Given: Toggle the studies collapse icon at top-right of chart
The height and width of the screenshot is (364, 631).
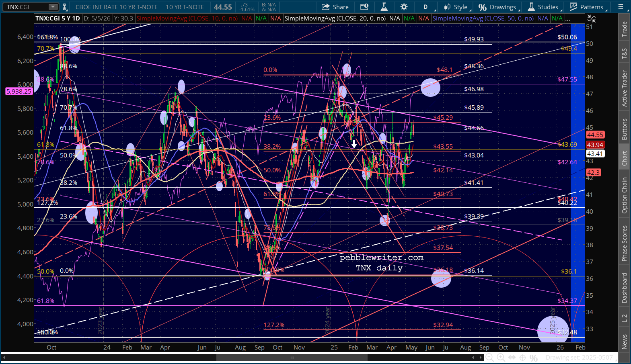Looking at the screenshot, I should [591, 18].
